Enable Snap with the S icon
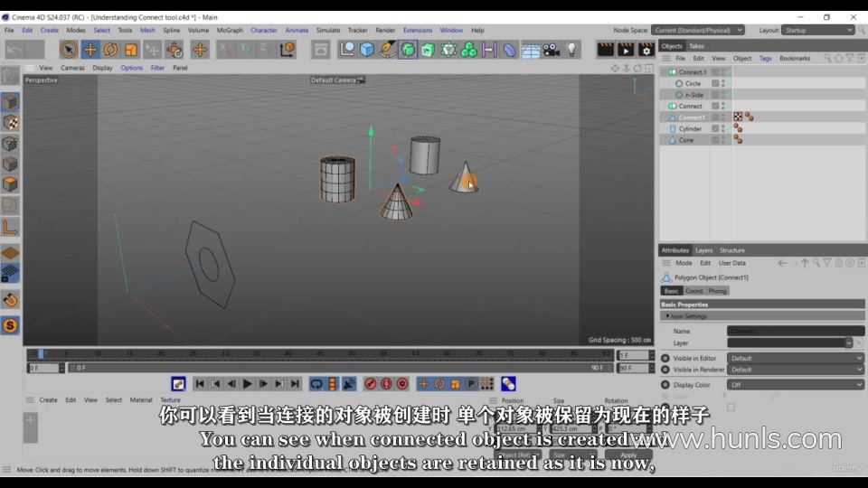This screenshot has width=868, height=488. [11, 326]
